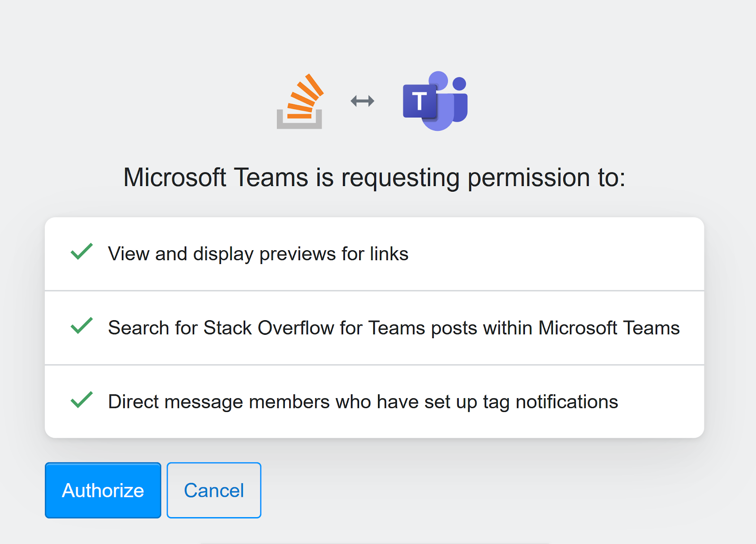This screenshot has height=544, width=756.
Task: Click the words "previews for links" in first permission
Action: (x=334, y=254)
